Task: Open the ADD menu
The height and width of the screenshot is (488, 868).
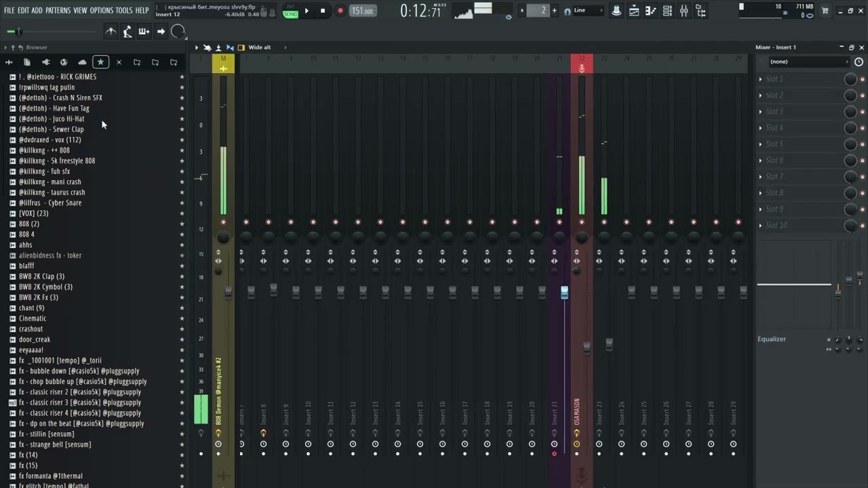Action: tap(37, 10)
